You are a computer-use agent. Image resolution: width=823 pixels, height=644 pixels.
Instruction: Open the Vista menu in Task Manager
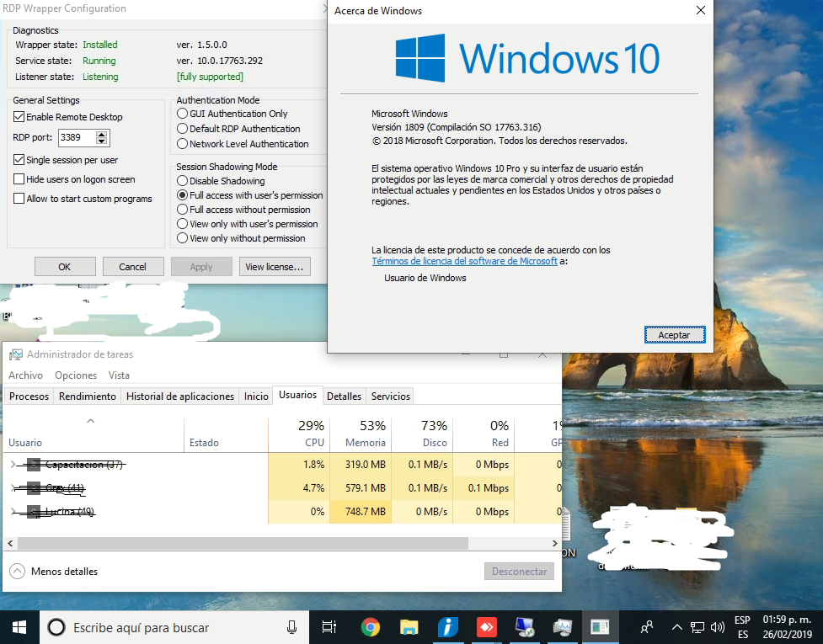coord(119,375)
